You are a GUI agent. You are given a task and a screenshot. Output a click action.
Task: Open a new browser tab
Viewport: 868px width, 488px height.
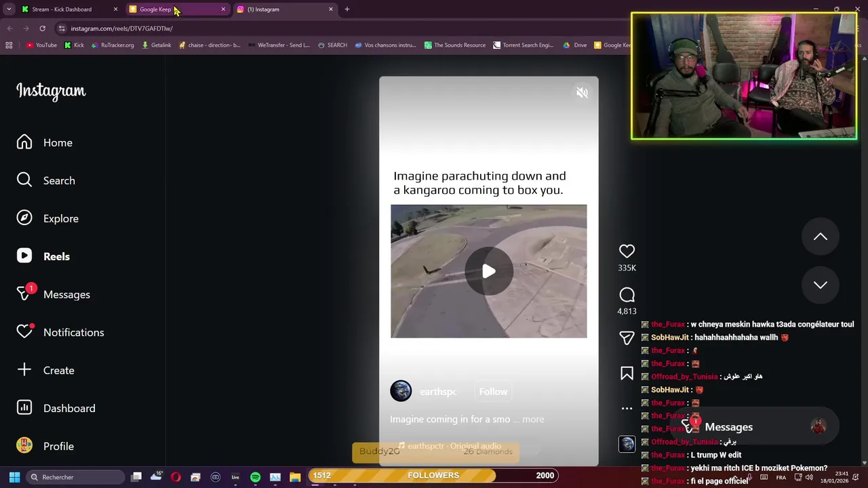point(347,9)
